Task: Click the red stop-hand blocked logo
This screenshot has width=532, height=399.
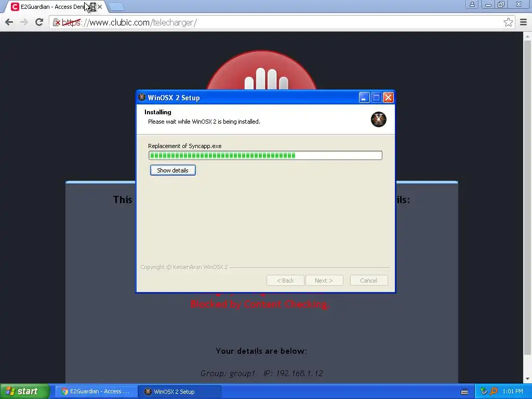Action: (x=262, y=70)
